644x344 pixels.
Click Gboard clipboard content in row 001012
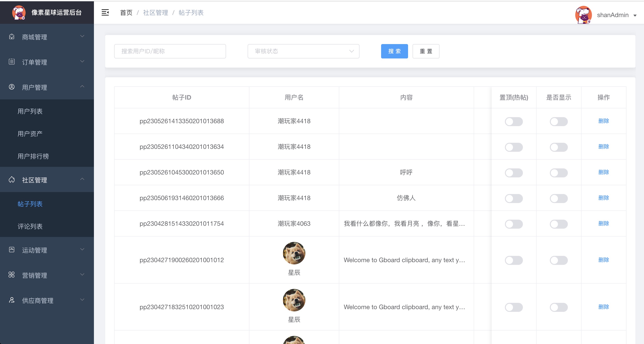(x=404, y=260)
